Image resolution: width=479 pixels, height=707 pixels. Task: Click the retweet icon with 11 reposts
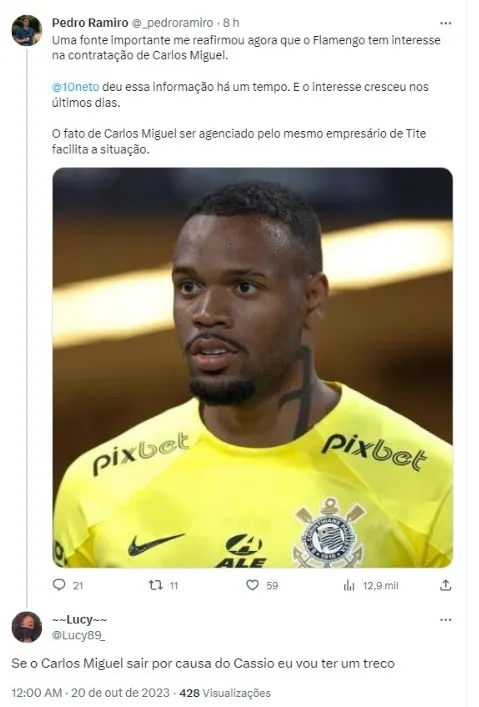click(x=156, y=585)
